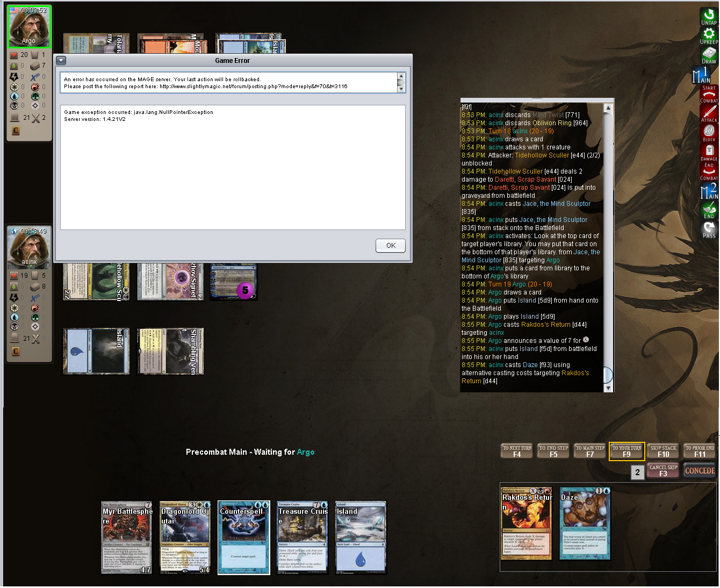Click acinx's hand cards icon showing 5
This screenshot has width=720, height=588.
(35, 275)
